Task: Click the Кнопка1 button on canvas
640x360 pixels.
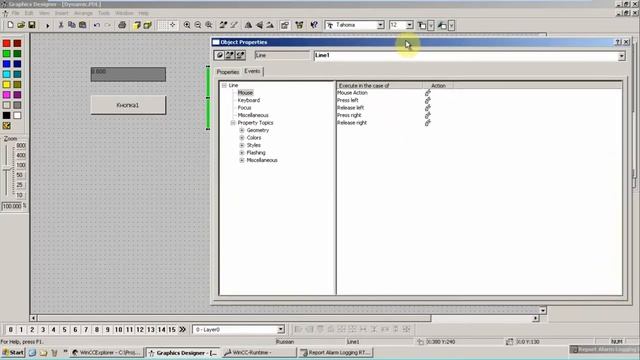Action: pos(128,105)
